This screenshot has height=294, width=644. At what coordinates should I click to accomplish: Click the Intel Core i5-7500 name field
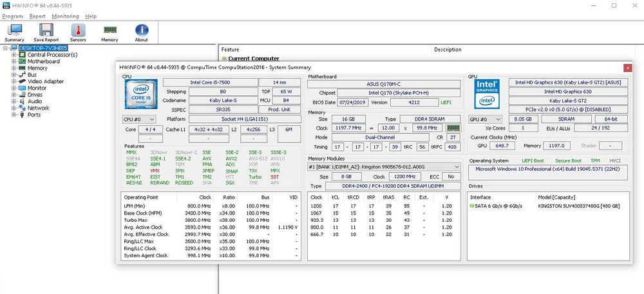point(210,83)
